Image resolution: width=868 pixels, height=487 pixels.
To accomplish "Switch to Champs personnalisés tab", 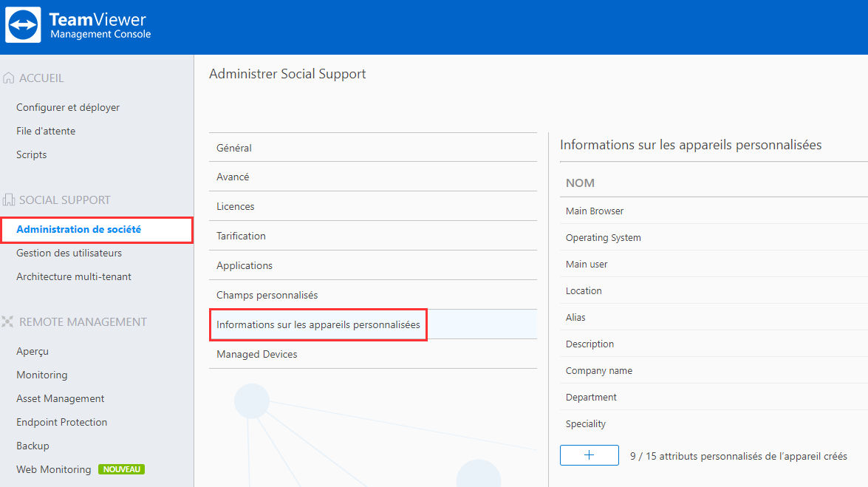I will tap(372, 295).
